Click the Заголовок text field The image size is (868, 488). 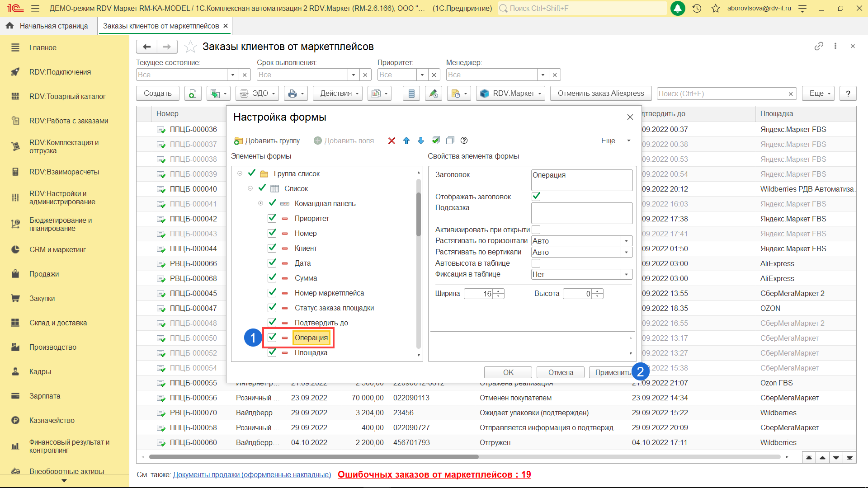(581, 180)
